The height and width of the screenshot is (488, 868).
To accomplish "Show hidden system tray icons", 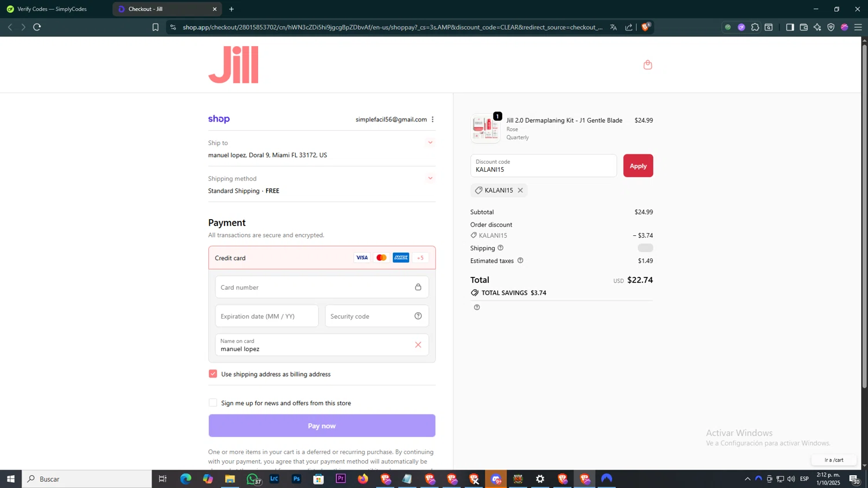I will pos(748,479).
